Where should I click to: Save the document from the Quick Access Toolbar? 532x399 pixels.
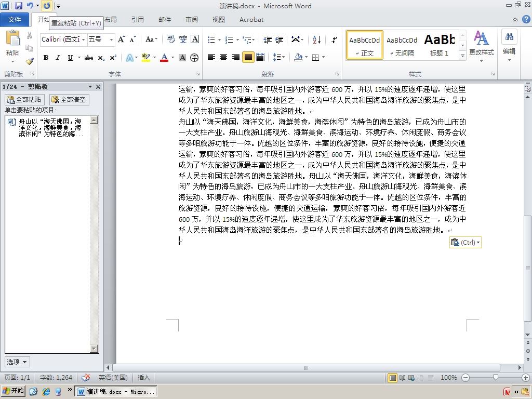(18, 6)
